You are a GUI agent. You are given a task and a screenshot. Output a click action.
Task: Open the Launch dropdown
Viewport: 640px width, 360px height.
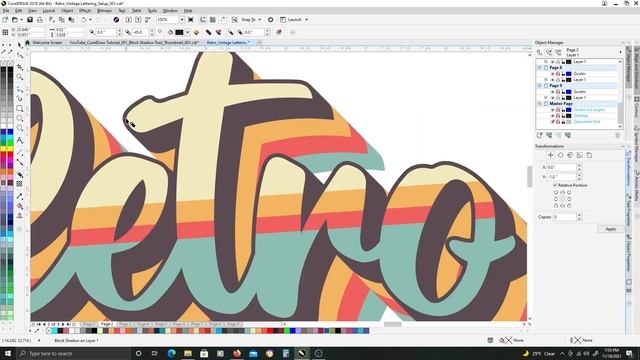click(x=307, y=20)
